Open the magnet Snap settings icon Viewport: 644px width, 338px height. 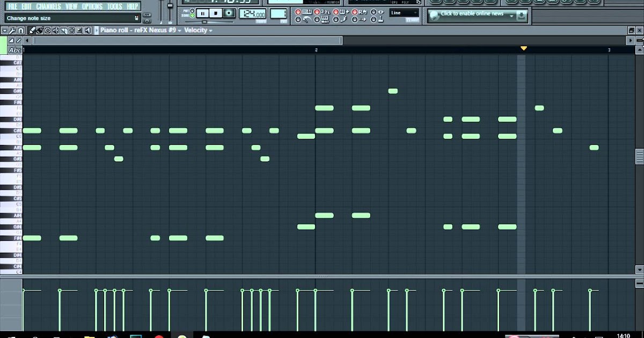[x=21, y=31]
